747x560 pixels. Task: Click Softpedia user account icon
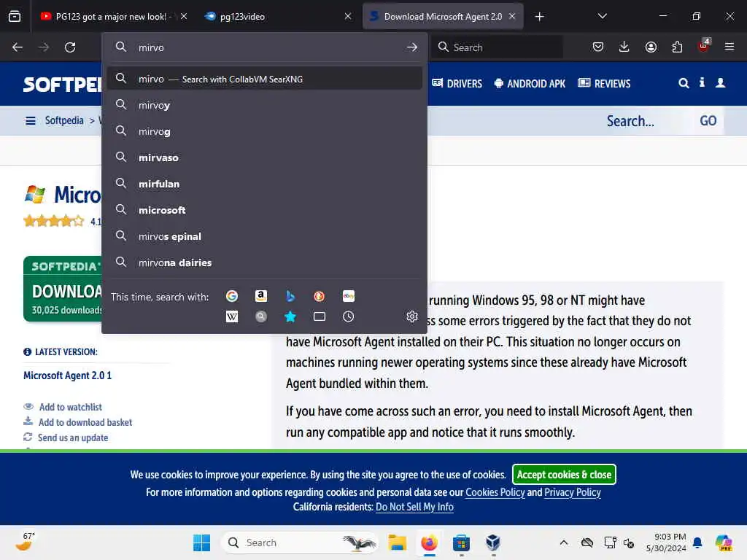pyautogui.click(x=720, y=83)
